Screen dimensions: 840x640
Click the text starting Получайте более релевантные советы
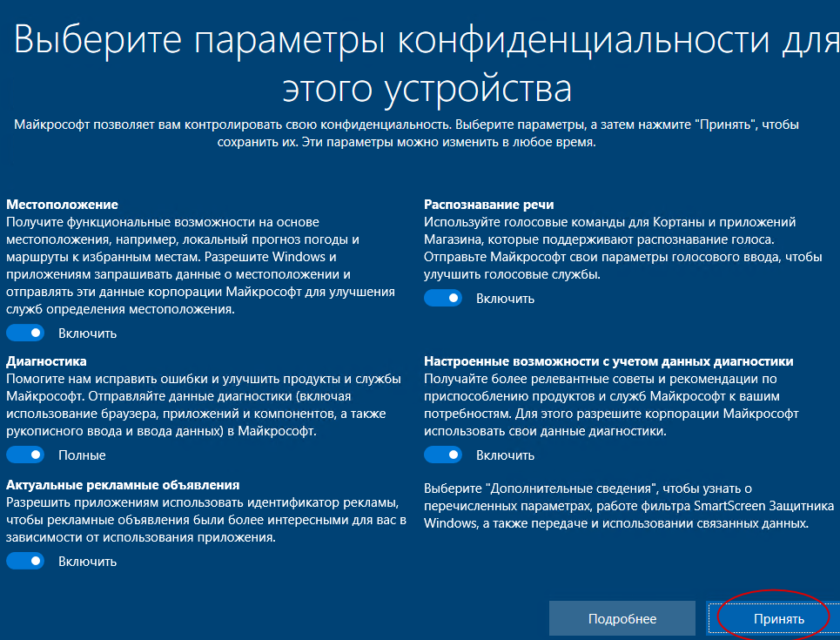pos(611,405)
